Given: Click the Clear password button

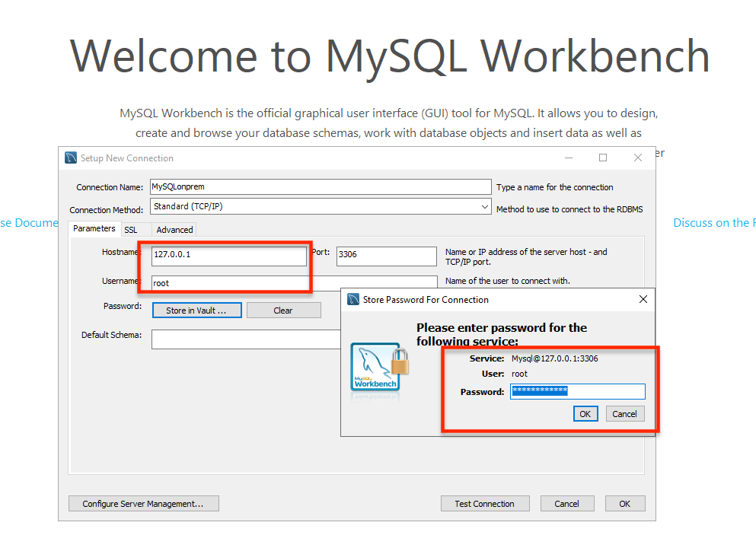Looking at the screenshot, I should pyautogui.click(x=283, y=310).
